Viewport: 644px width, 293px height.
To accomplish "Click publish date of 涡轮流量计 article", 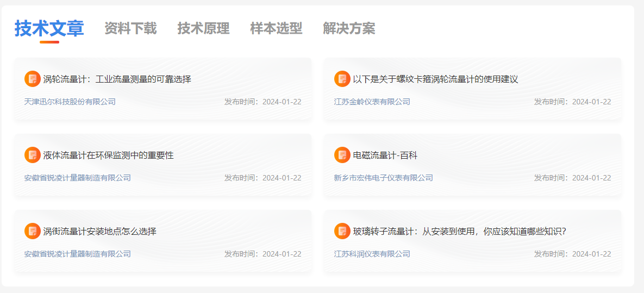I will 263,102.
